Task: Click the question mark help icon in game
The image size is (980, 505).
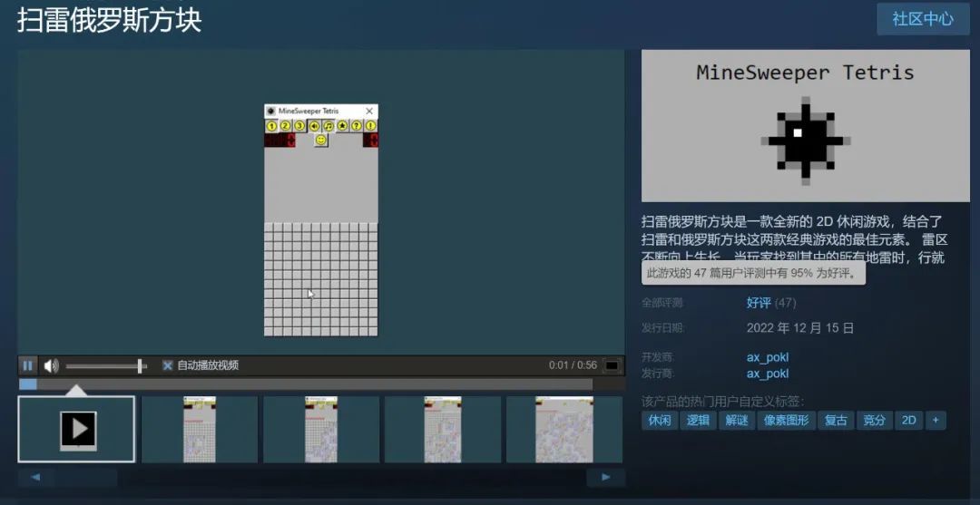Action: pyautogui.click(x=357, y=126)
